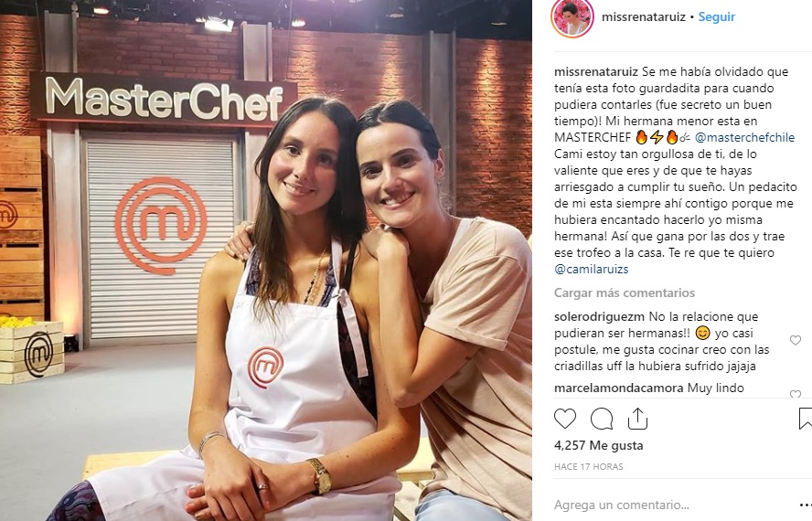Open the missrenataruiz username in the header
The height and width of the screenshot is (521, 812).
coord(644,16)
